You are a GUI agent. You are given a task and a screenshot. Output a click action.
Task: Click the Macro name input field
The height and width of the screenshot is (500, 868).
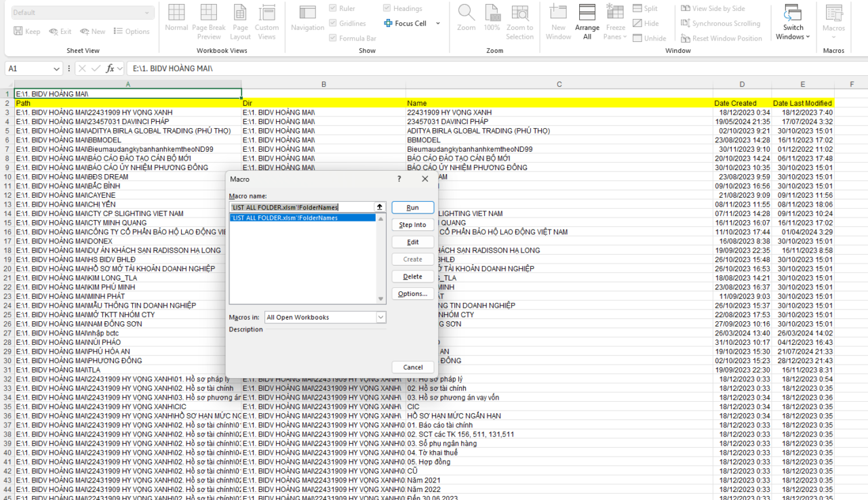pyautogui.click(x=301, y=207)
